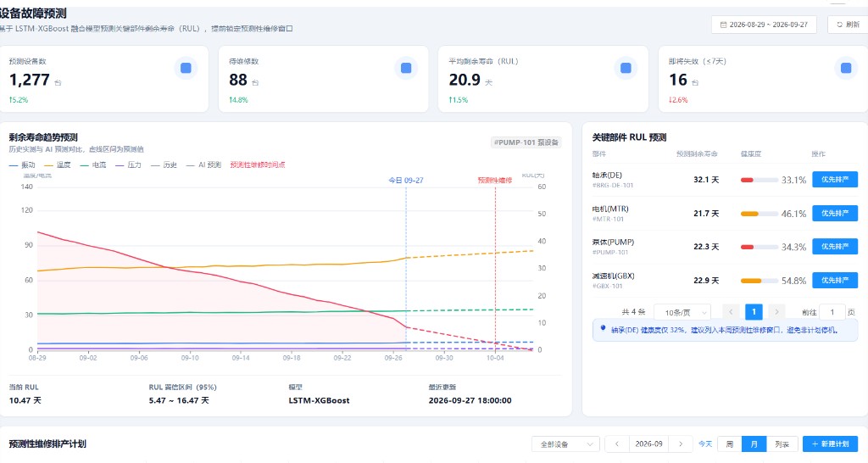Click 优先排产 for 减速机(GBX)
868x463 pixels.
(835, 280)
